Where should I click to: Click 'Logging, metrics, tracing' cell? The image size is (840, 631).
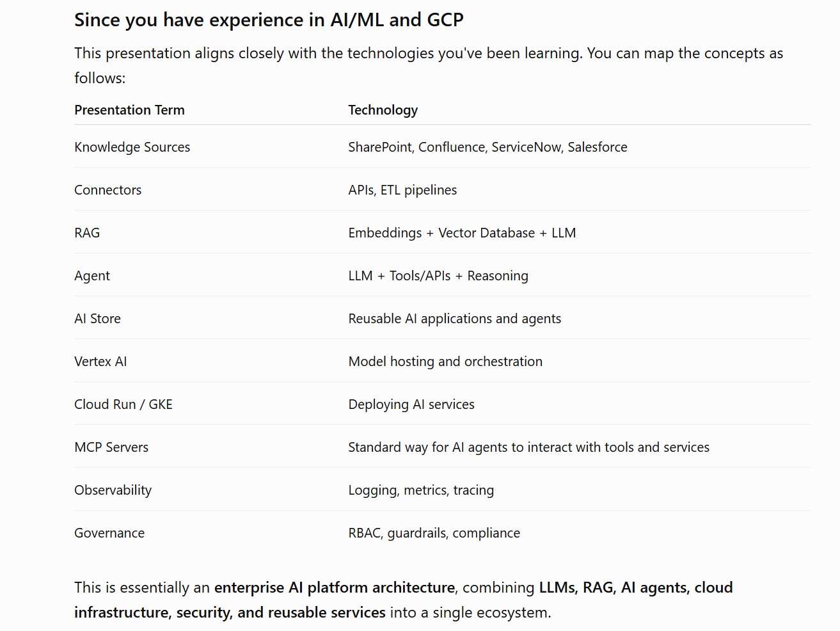421,490
